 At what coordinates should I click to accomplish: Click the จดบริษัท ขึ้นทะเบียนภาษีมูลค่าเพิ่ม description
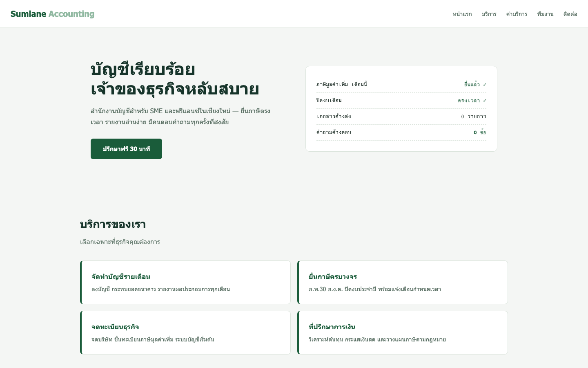click(153, 340)
